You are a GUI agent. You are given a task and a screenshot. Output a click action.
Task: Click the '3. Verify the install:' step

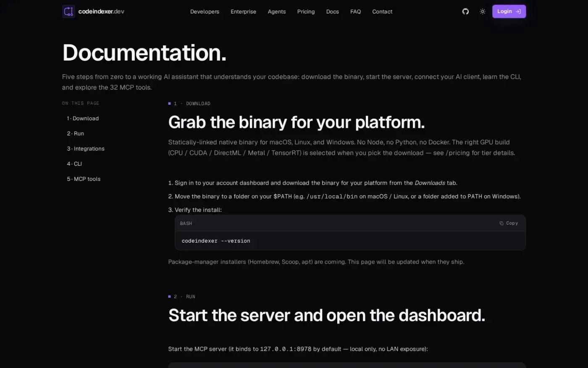(195, 210)
